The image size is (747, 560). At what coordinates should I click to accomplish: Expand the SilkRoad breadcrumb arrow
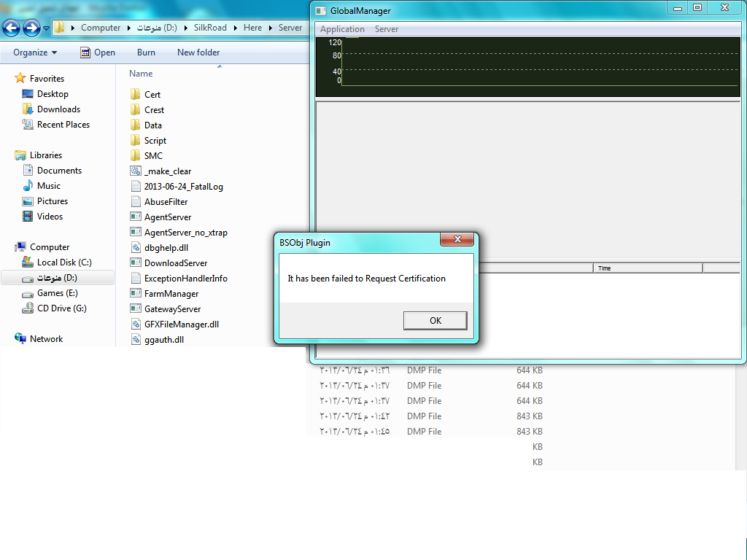[235, 28]
